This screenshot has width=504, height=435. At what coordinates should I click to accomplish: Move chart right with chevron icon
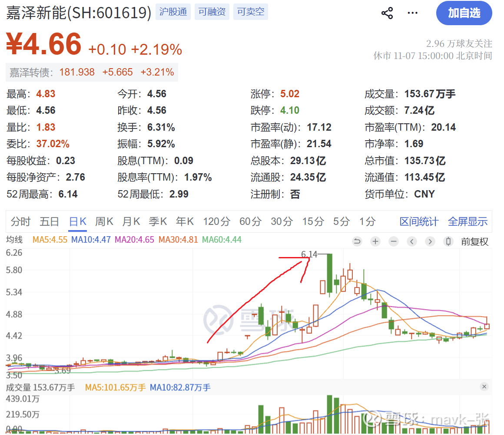point(430,241)
